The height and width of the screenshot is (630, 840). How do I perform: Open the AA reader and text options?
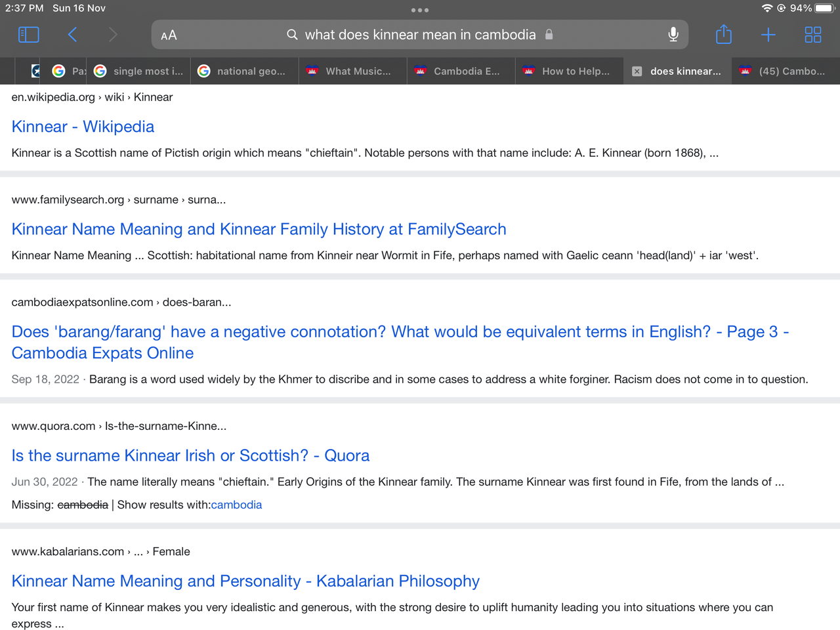[169, 35]
